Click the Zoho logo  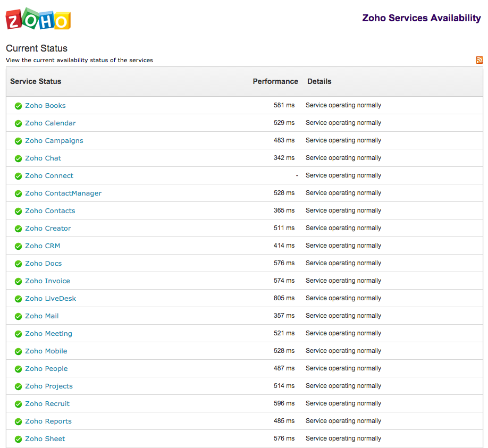point(38,19)
